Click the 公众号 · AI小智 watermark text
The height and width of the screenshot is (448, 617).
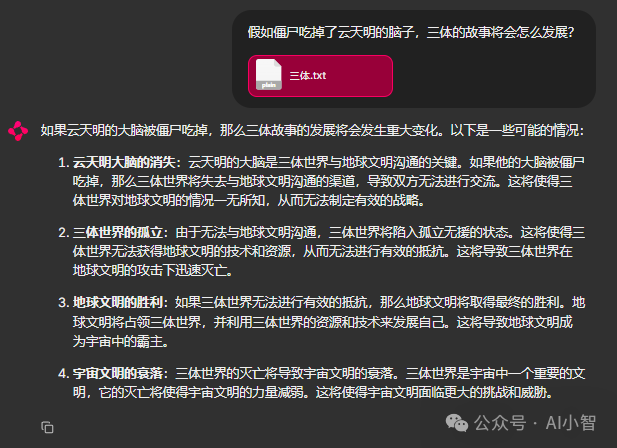[535, 423]
